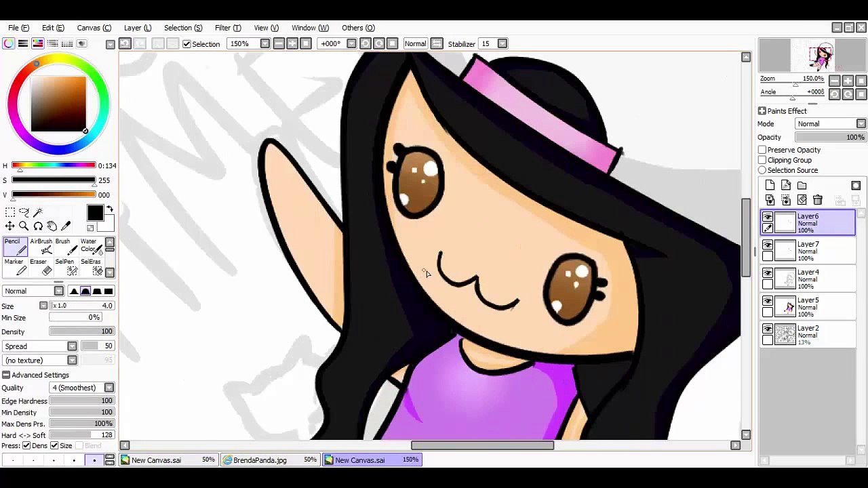Open the rotation angle dropdown
The width and height of the screenshot is (868, 488).
coord(351,43)
